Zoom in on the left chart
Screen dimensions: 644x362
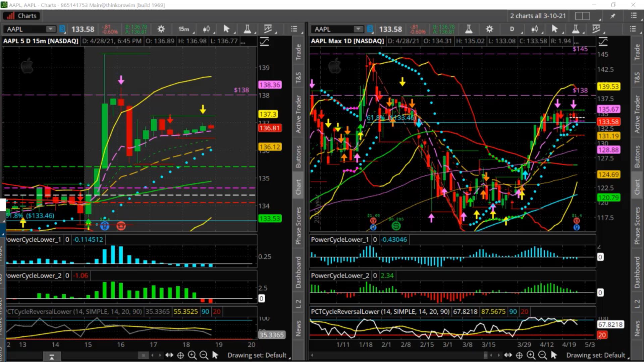point(192,355)
